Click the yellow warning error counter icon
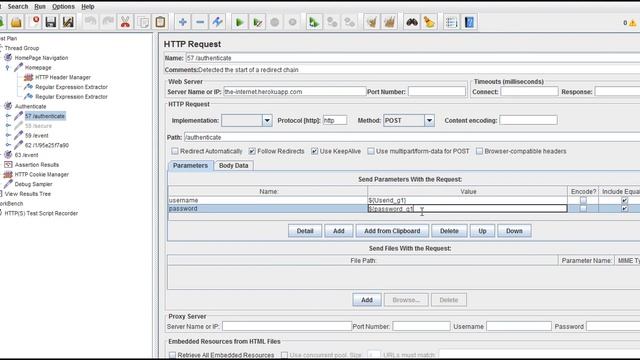This screenshot has height=360, width=640. [632, 23]
